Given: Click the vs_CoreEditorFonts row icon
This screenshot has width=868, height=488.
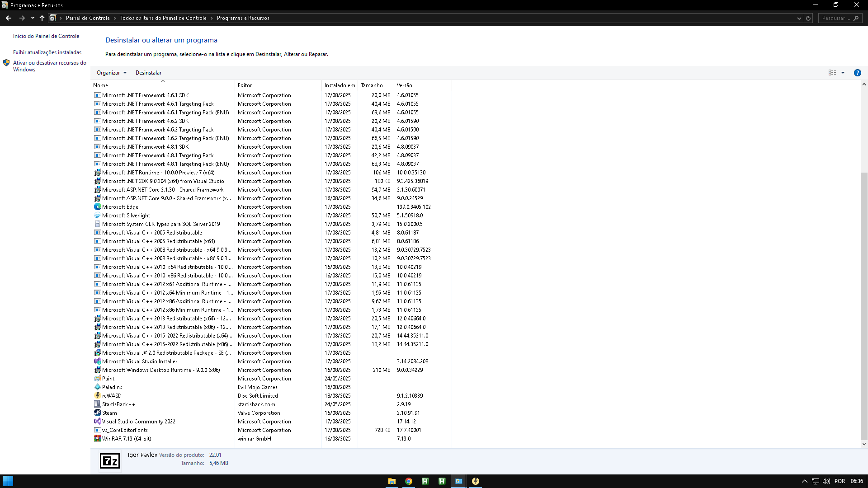Looking at the screenshot, I should click(97, 430).
